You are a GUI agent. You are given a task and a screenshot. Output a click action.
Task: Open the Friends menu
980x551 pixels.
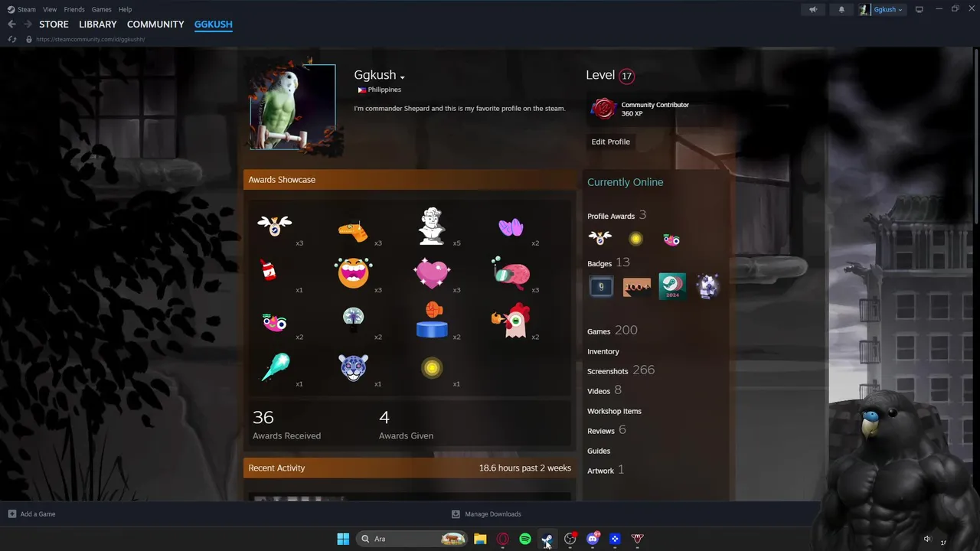(74, 9)
